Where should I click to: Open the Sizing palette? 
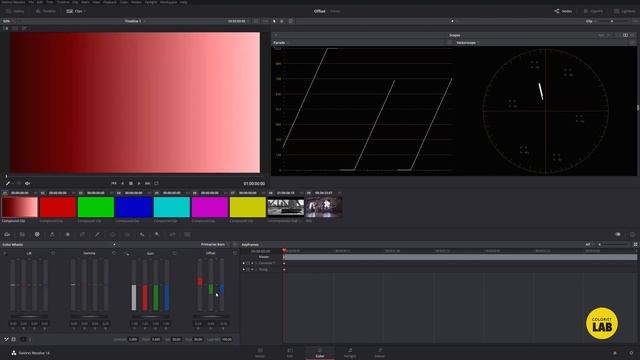(172, 235)
